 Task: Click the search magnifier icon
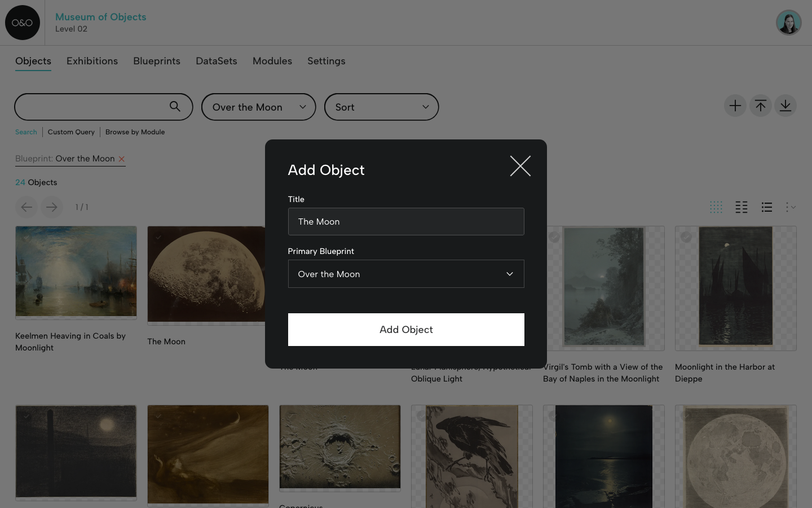[175, 106]
